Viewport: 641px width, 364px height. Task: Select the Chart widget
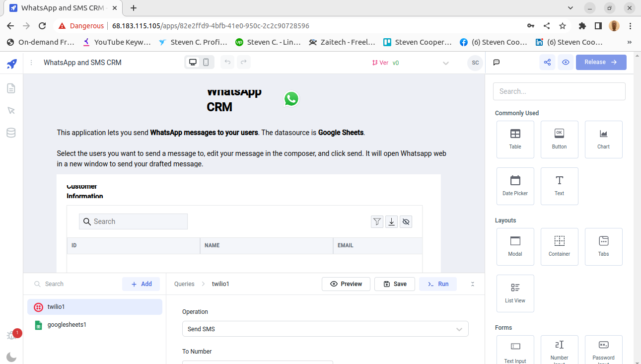pos(604,140)
